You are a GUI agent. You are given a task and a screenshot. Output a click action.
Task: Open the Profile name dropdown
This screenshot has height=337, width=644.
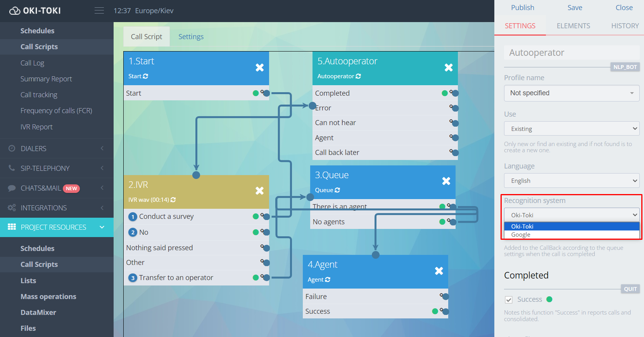(571, 93)
